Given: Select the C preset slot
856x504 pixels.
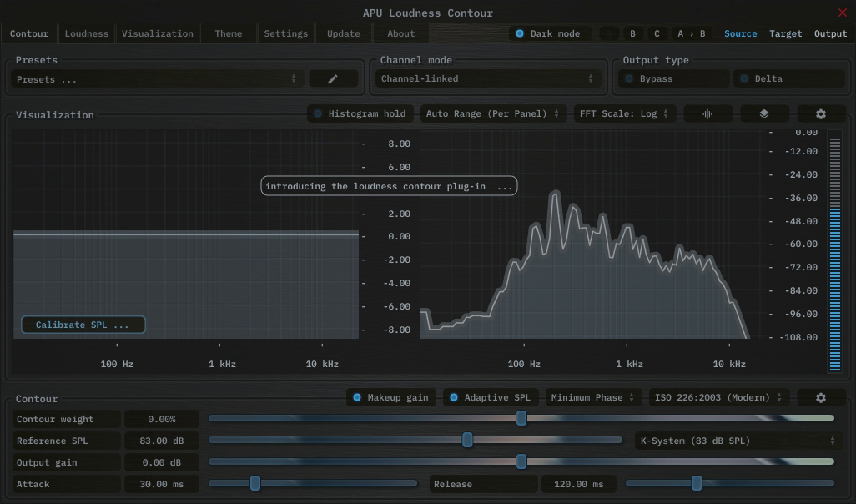Looking at the screenshot, I should click(657, 33).
